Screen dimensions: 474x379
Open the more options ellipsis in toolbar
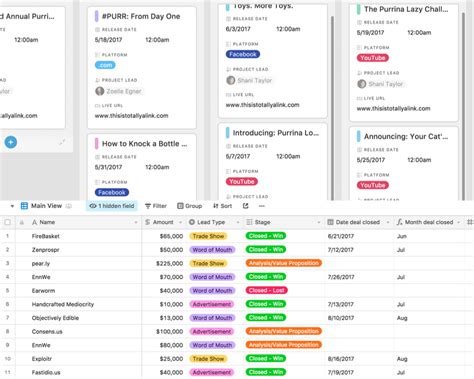pyautogui.click(x=262, y=206)
